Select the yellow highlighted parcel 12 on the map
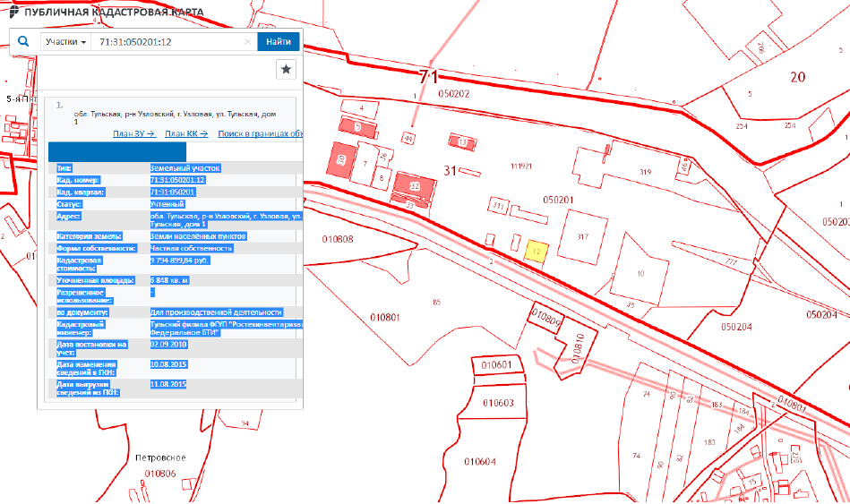 click(535, 252)
